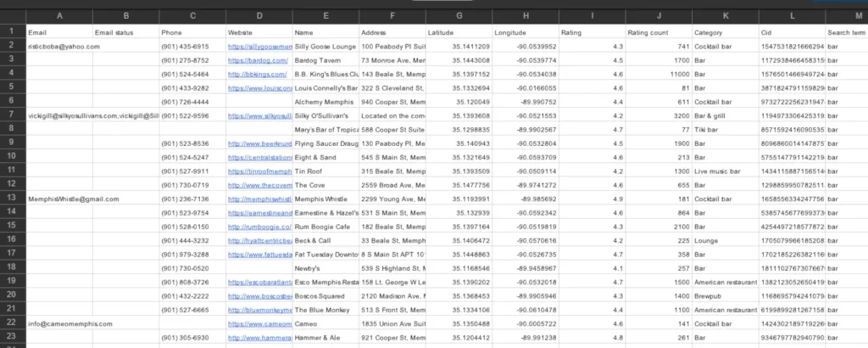The width and height of the screenshot is (868, 348).
Task: Select address cell 100 Peabody Pl
Action: point(392,47)
